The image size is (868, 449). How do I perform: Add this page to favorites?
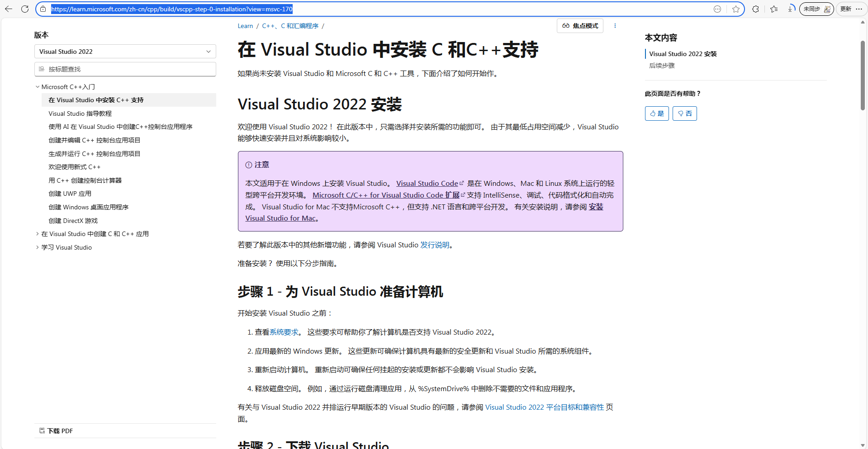point(735,9)
